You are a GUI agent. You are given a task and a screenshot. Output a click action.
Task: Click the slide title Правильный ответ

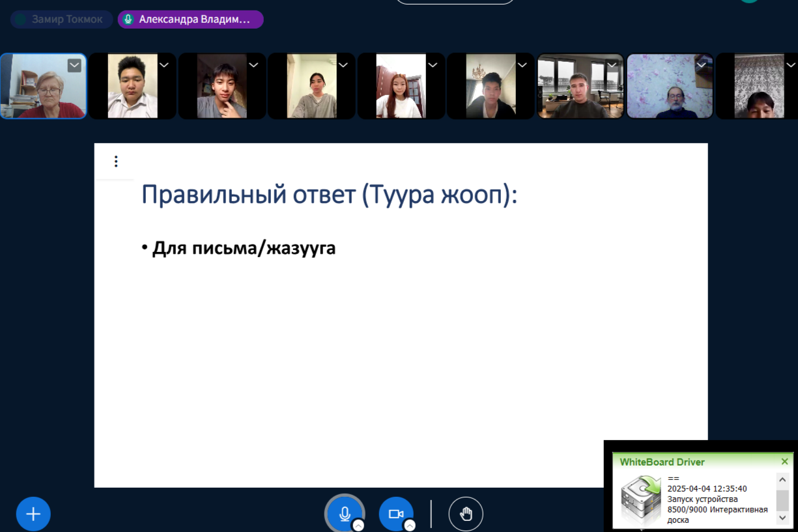pyautogui.click(x=329, y=195)
